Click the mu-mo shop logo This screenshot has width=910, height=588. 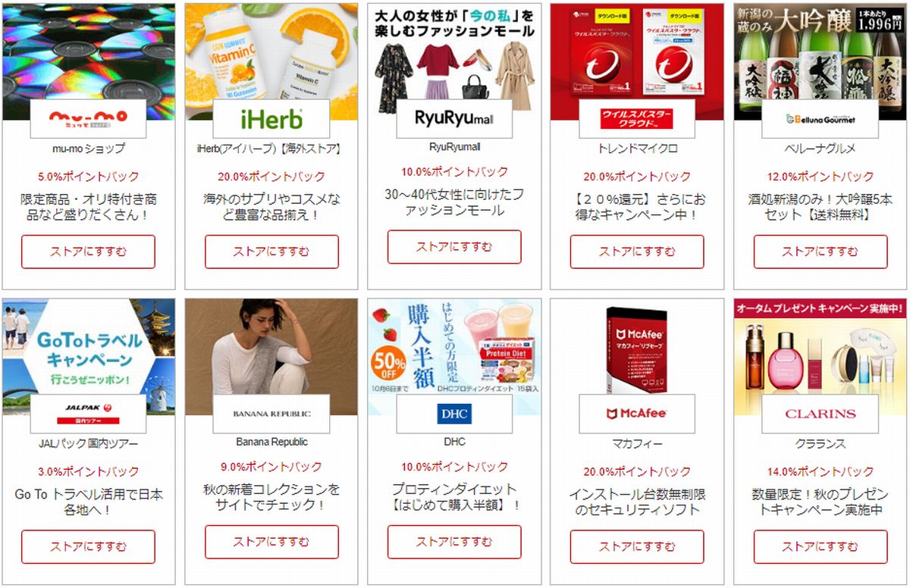click(88, 118)
